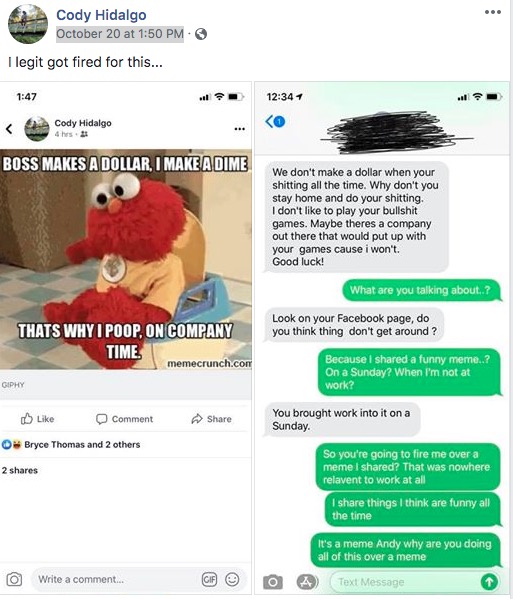Open the emoji smiley picker
The image size is (513, 599).
232,579
